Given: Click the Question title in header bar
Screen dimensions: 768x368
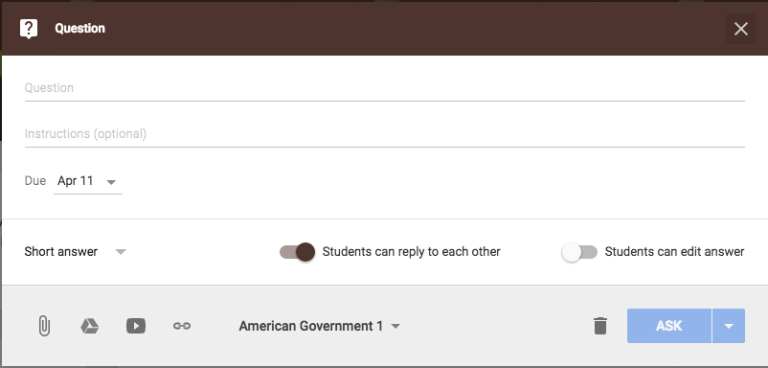Looking at the screenshot, I should tap(80, 28).
